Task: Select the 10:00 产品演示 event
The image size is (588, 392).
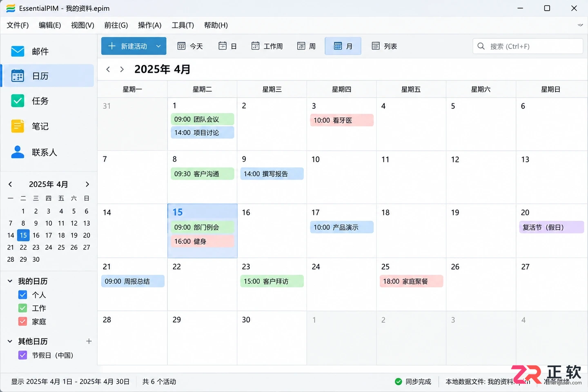Action: [342, 227]
